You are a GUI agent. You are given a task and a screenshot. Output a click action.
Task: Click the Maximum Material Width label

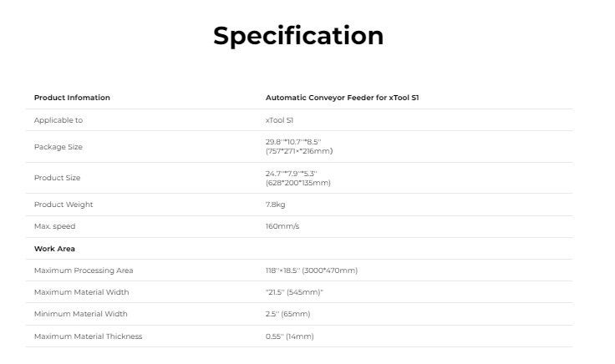tap(81, 292)
